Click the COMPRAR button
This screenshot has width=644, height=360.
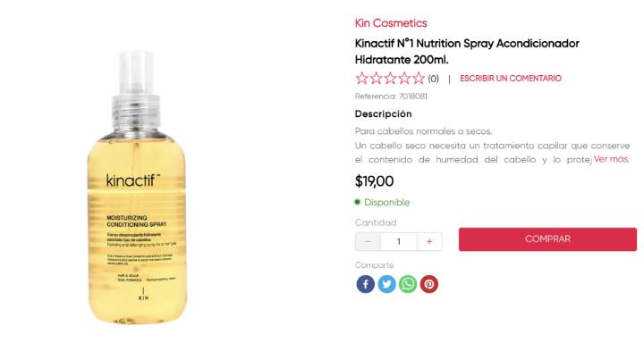pos(547,239)
